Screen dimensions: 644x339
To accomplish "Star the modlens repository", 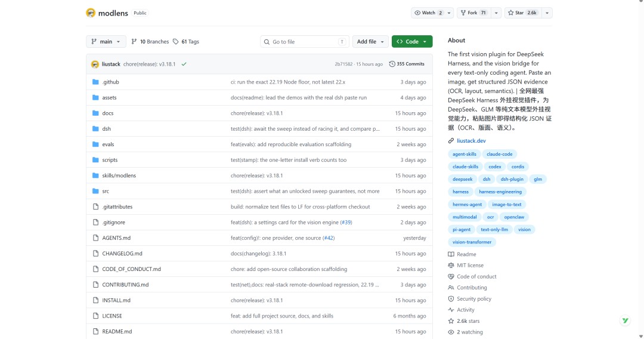I will pyautogui.click(x=523, y=13).
